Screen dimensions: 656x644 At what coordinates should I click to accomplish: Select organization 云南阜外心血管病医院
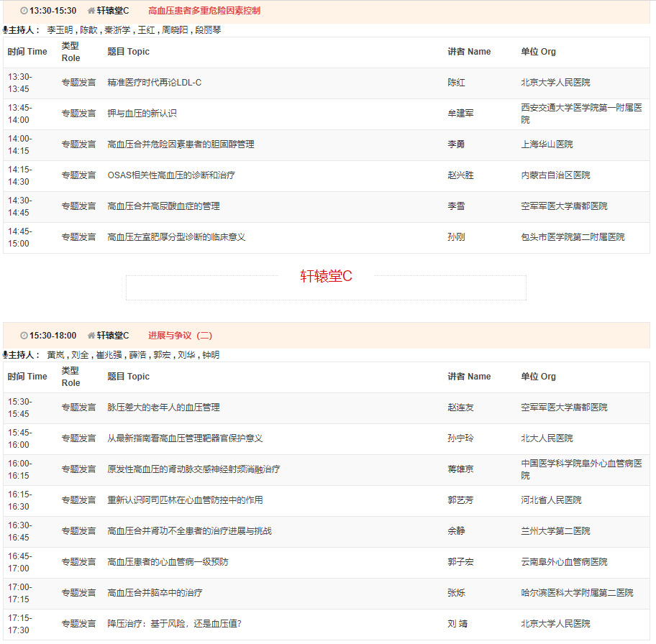pos(564,563)
